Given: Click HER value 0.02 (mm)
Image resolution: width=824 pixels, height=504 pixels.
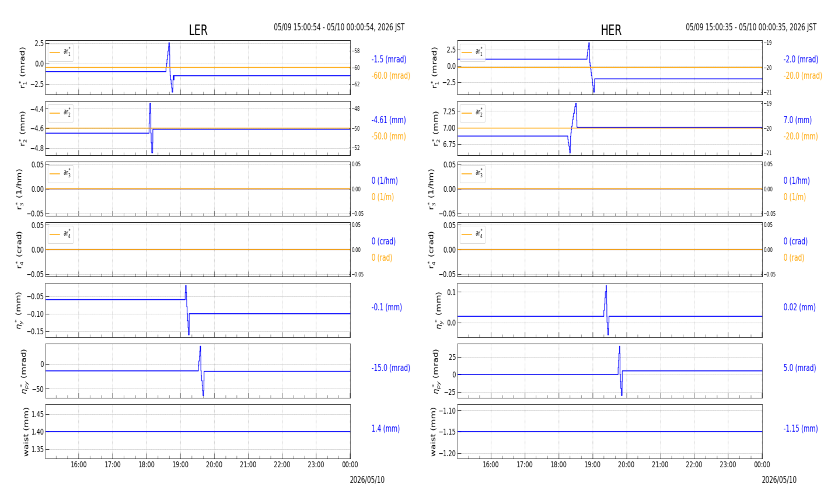Looking at the screenshot, I should (799, 307).
